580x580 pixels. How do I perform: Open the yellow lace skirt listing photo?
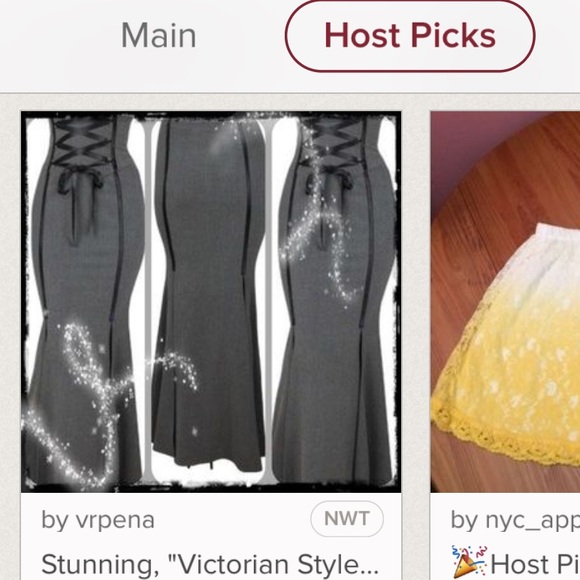505,302
